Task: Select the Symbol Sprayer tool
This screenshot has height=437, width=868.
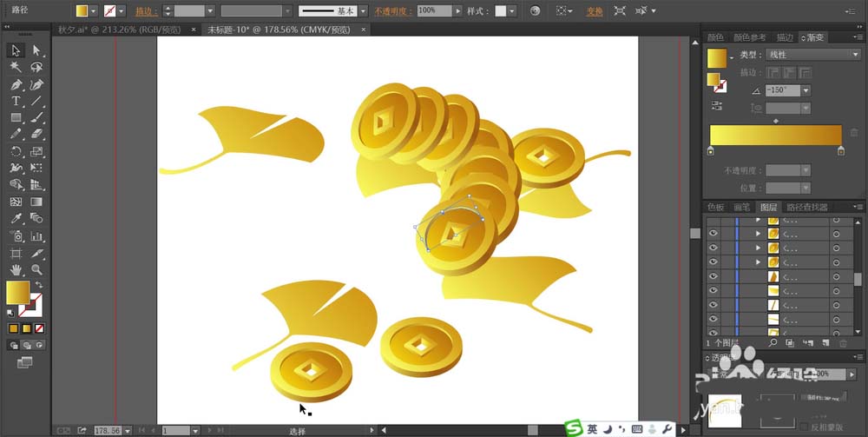Action: [x=16, y=236]
